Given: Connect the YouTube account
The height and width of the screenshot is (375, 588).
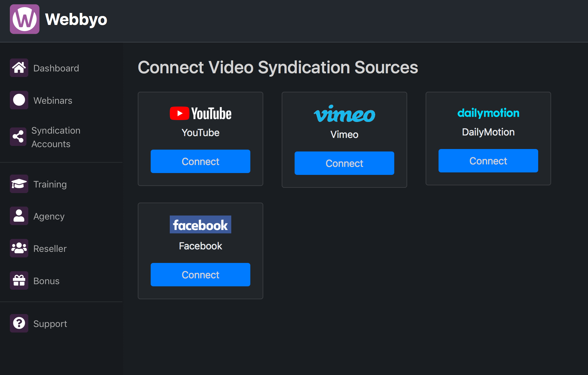Looking at the screenshot, I should [201, 161].
